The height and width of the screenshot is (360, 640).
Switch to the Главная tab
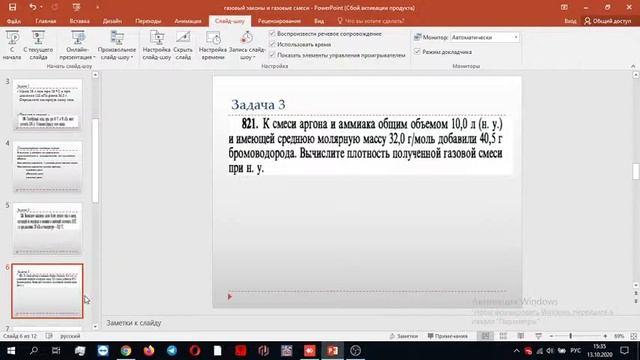tap(46, 21)
